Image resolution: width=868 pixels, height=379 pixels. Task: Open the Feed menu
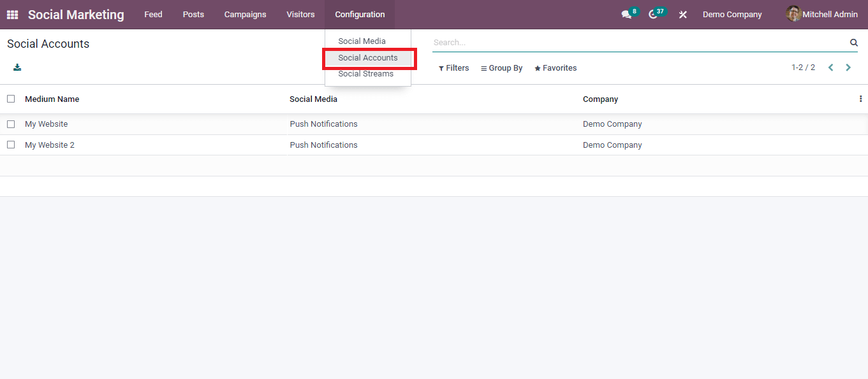coord(153,15)
